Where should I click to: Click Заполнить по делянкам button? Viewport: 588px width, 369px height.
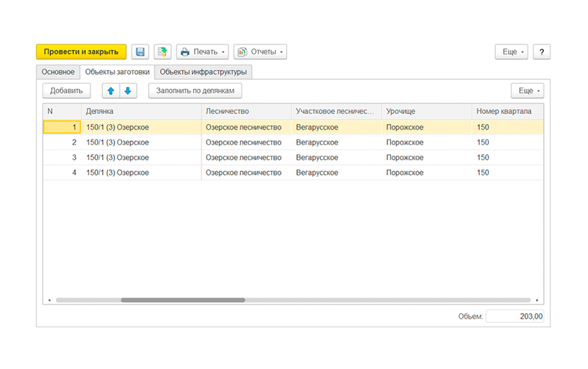pyautogui.click(x=195, y=91)
